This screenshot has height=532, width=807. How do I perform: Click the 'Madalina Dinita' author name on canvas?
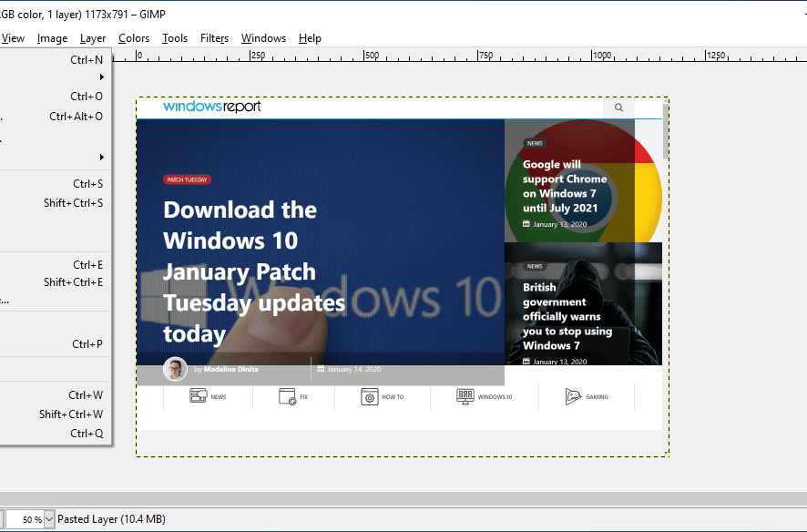point(231,369)
